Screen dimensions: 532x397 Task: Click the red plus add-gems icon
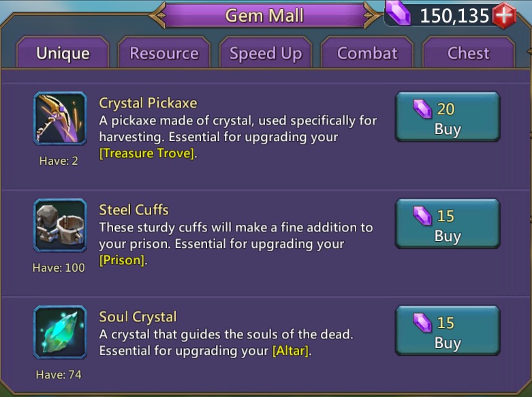coord(504,16)
